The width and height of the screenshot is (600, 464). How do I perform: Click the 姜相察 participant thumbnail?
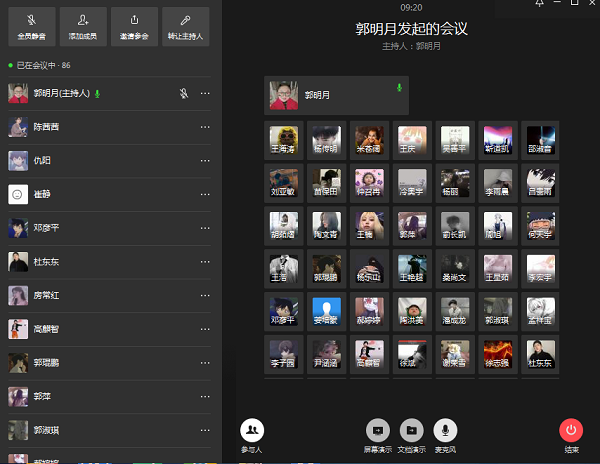tap(326, 310)
